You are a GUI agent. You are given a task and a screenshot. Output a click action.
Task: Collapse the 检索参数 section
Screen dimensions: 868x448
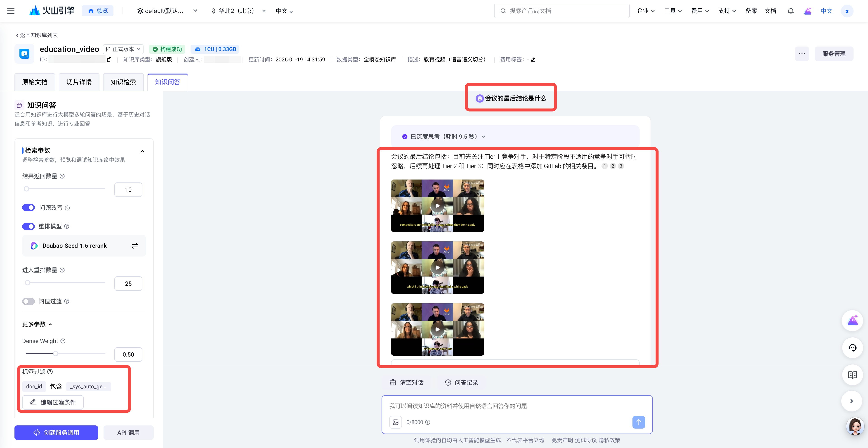143,152
